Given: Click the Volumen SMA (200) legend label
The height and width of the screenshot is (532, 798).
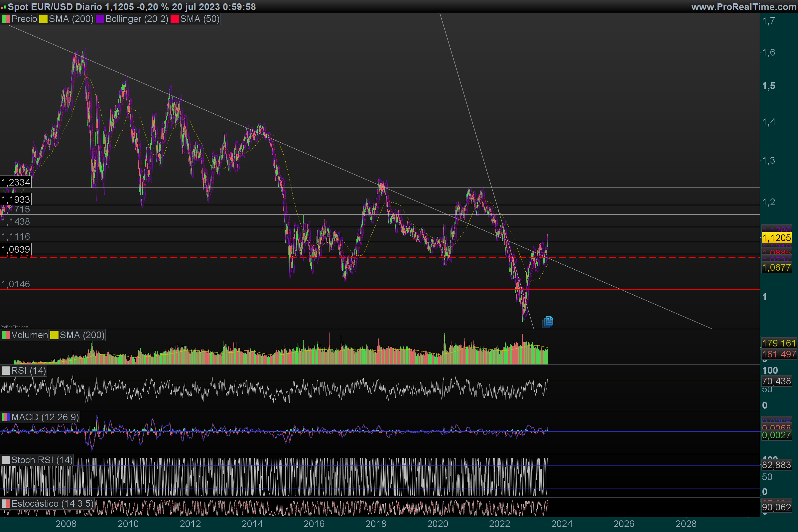Looking at the screenshot, I should [x=82, y=335].
